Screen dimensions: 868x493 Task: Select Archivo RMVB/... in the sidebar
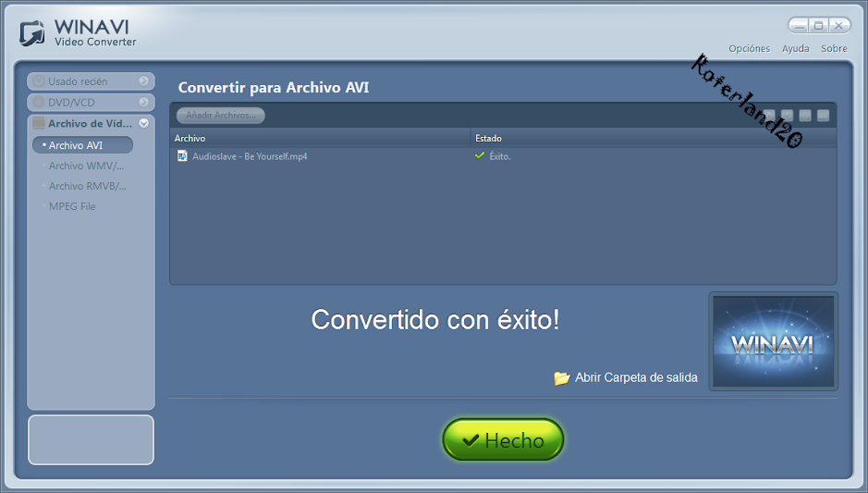coord(87,186)
